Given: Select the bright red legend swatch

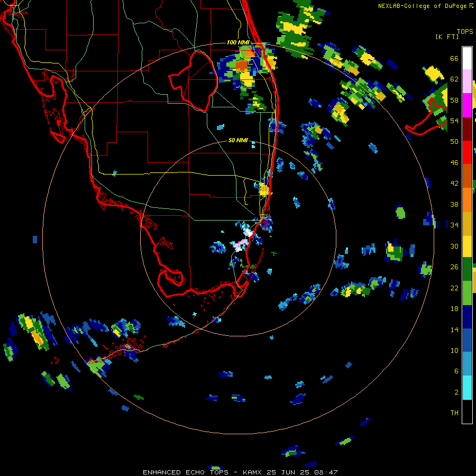Looking at the screenshot, I should (467, 152).
